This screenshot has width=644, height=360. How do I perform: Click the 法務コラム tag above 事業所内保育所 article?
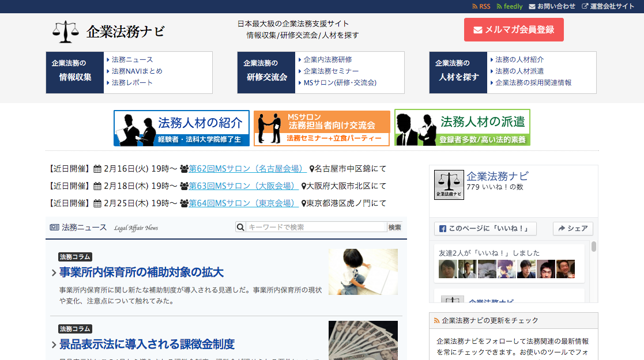pyautogui.click(x=75, y=257)
